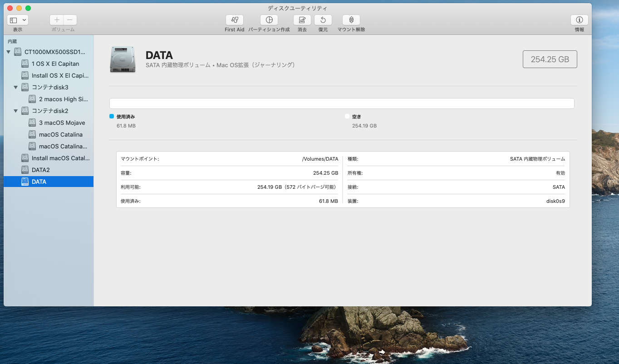Click the Erase (消去) toolbar icon

302,20
